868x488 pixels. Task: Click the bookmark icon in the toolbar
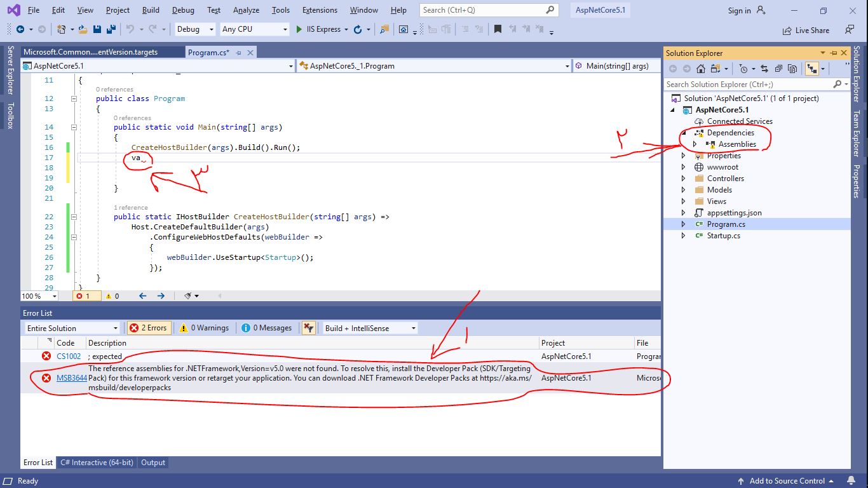coord(498,29)
